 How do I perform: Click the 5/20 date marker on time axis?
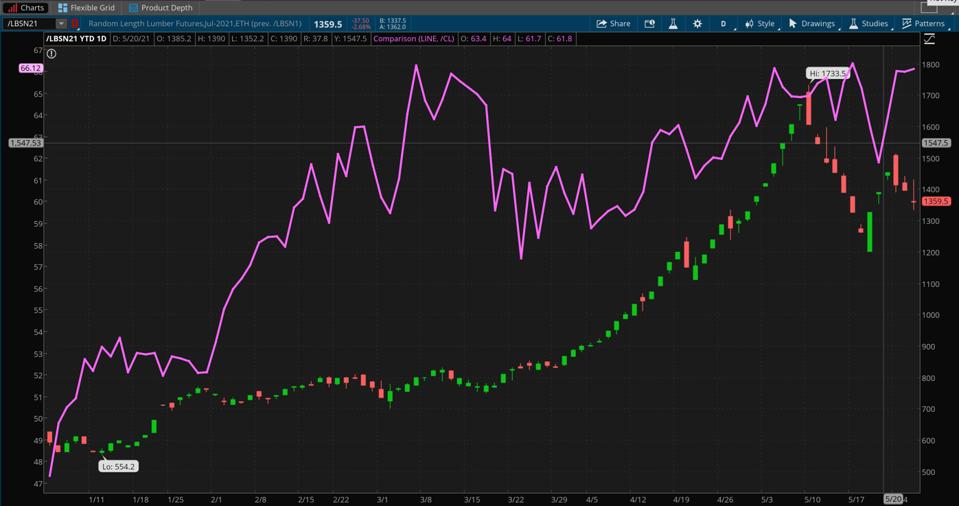(892, 499)
